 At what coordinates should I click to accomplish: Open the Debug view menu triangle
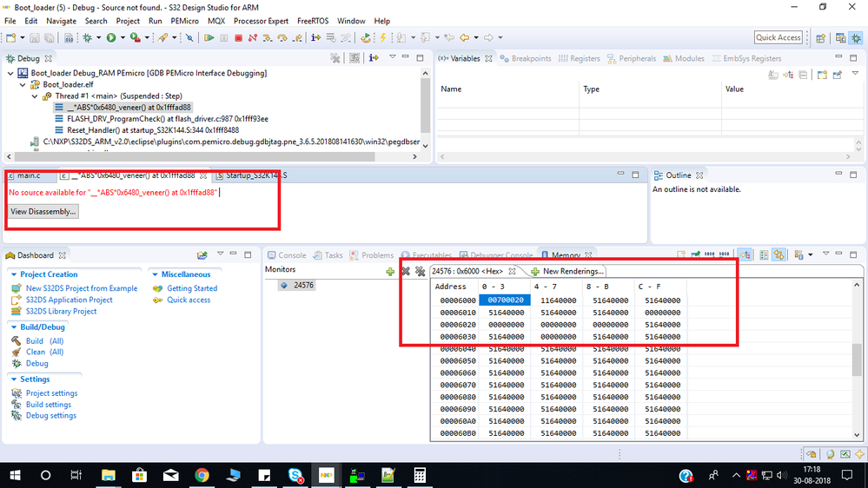click(x=393, y=57)
